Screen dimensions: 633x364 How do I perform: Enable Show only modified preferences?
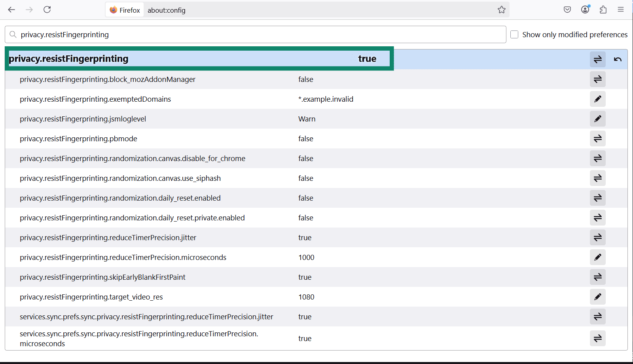click(x=514, y=34)
